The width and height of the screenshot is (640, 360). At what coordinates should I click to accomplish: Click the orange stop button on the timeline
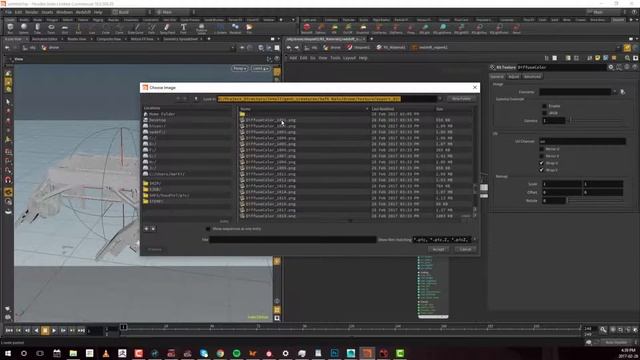pyautogui.click(x=45, y=330)
